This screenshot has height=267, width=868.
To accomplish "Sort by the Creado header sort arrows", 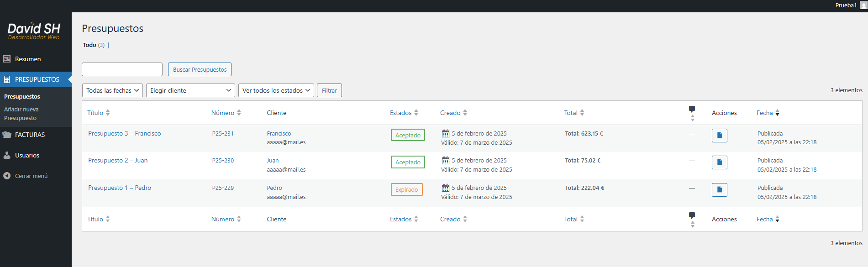I will [x=465, y=113].
